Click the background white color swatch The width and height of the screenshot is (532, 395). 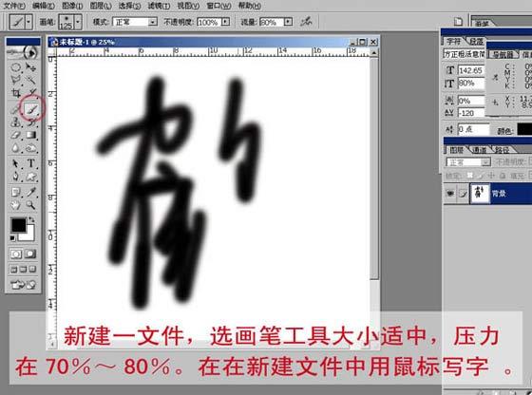point(28,235)
